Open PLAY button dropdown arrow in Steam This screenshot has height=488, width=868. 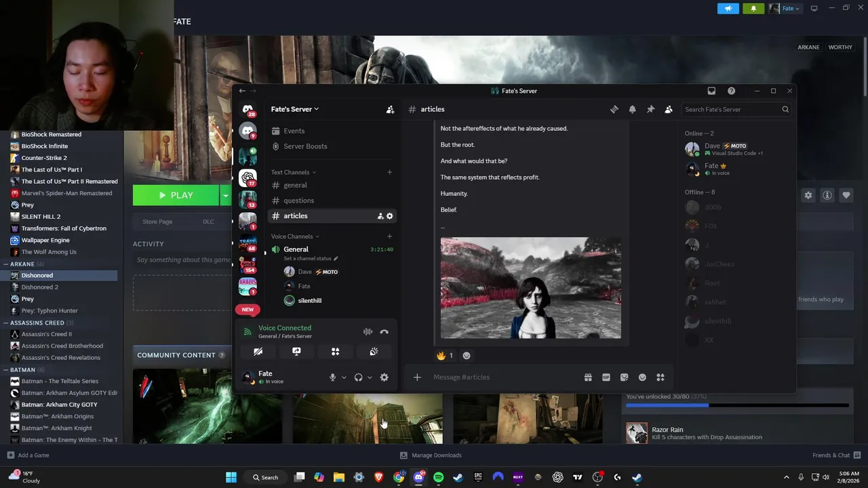225,195
